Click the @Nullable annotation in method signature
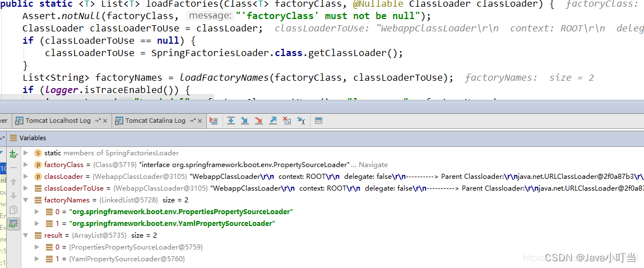This screenshot has width=644, height=268. click(x=377, y=4)
